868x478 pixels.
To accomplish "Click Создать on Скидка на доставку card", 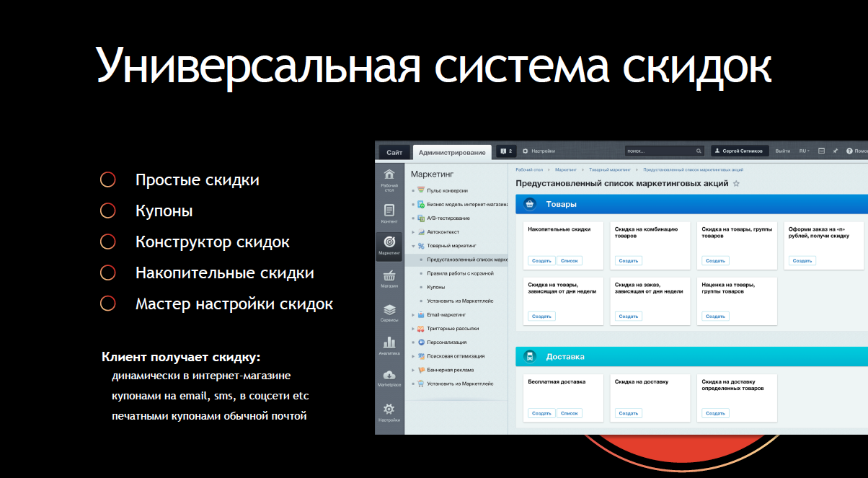I will coord(629,413).
